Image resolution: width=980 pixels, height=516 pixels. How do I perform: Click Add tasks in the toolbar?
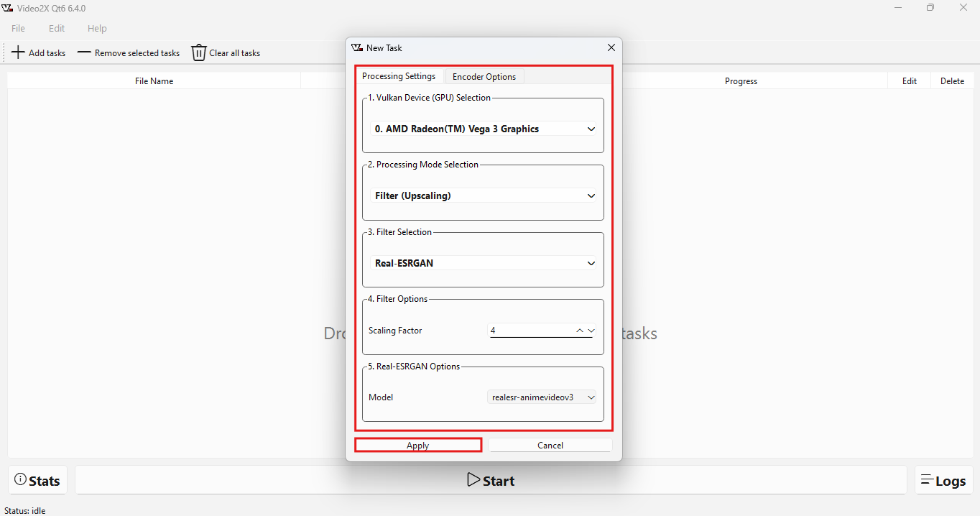[x=39, y=52]
